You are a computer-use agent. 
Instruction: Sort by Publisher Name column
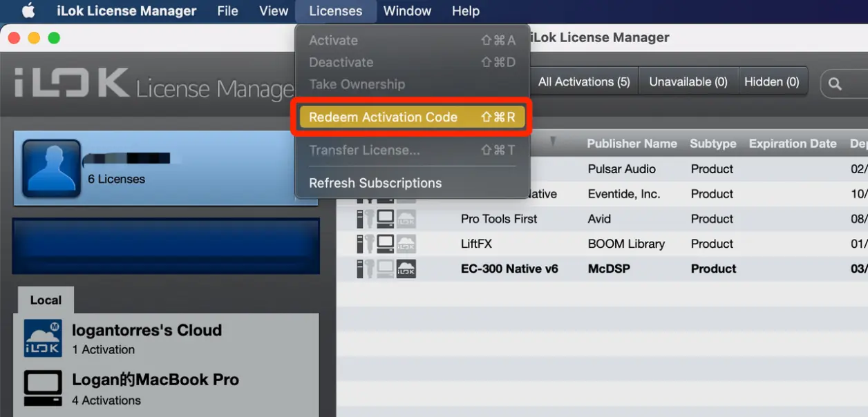[x=632, y=144]
